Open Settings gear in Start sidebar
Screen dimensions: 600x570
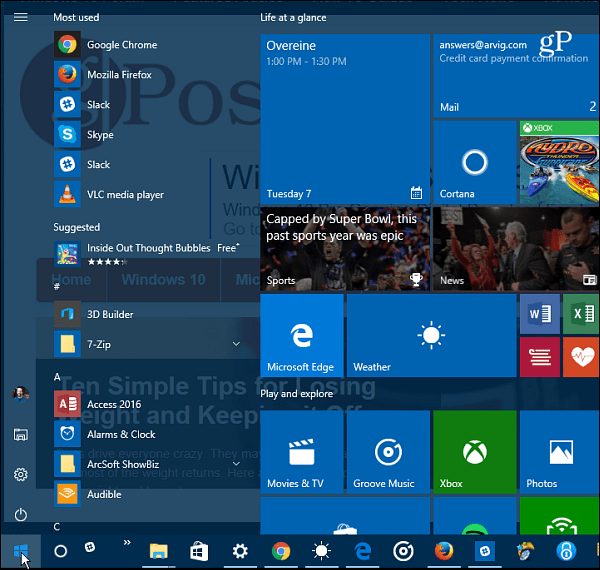(21, 475)
